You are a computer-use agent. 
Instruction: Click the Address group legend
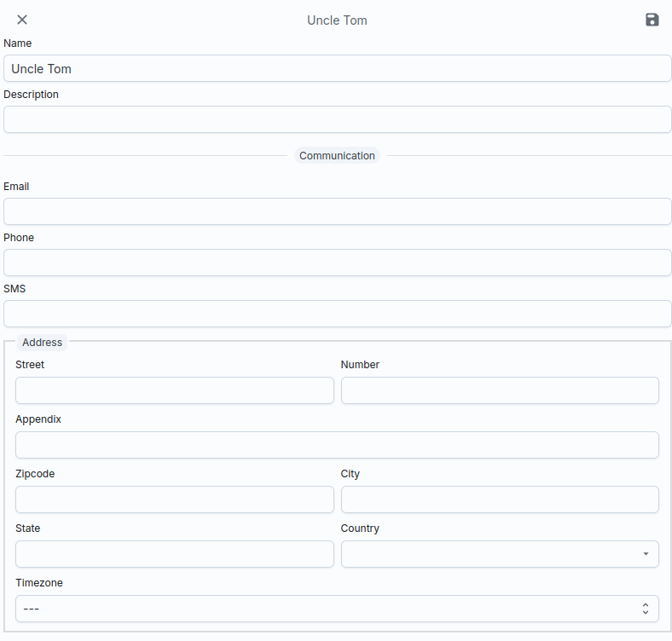[x=42, y=343]
